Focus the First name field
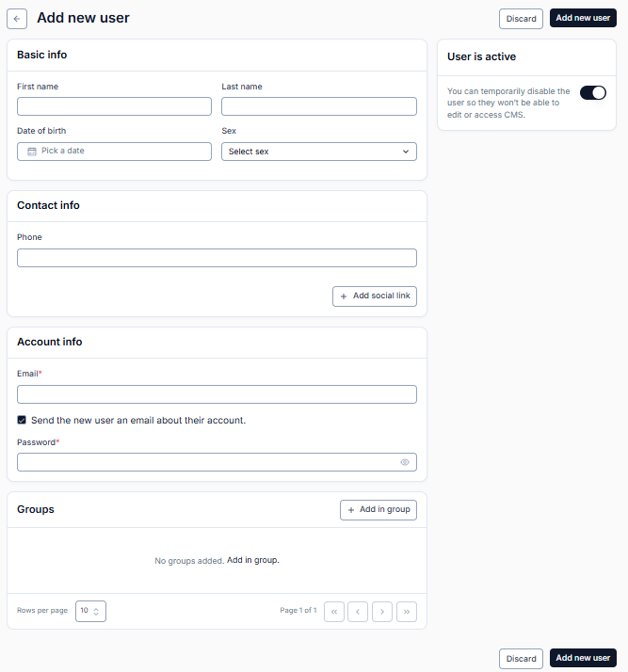 (x=114, y=106)
